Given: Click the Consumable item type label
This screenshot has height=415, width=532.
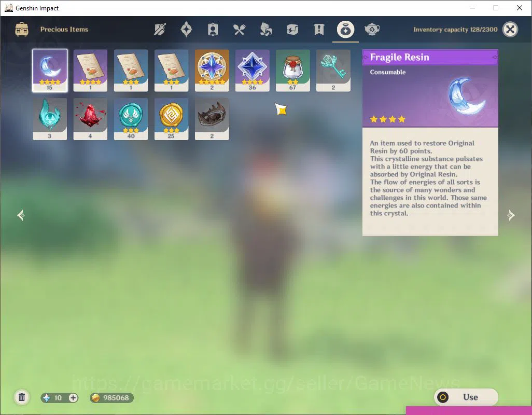Looking at the screenshot, I should coord(387,72).
